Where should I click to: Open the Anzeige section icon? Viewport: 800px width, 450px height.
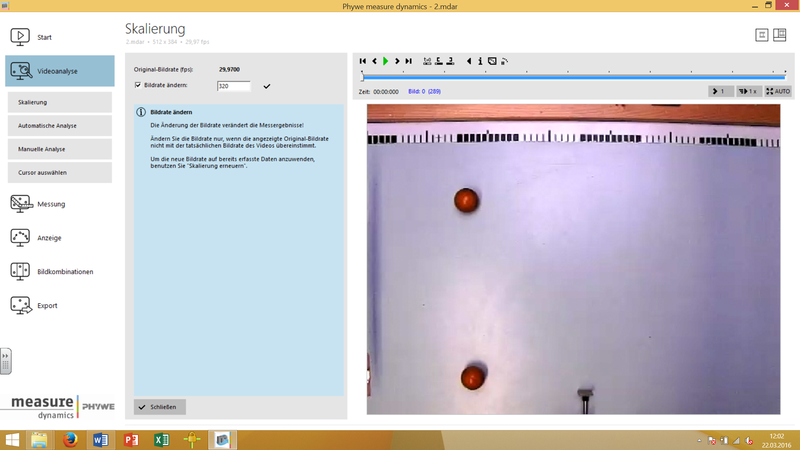click(21, 238)
